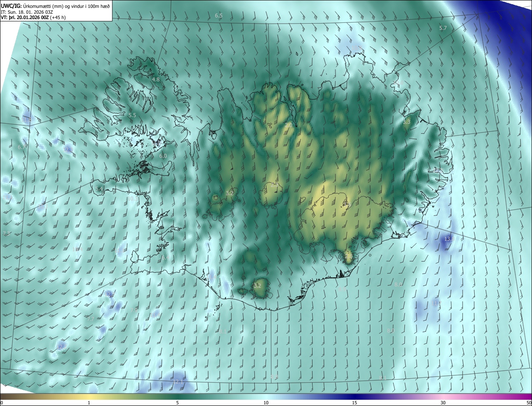Screen dimensions: 532x406
Task: Click the 12.1 value label near the colorbar
Action: 178,382
